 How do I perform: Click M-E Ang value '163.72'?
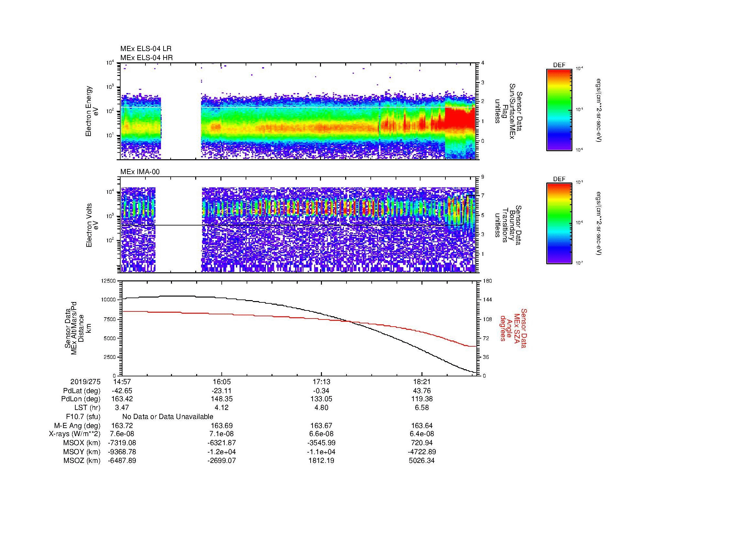point(122,426)
